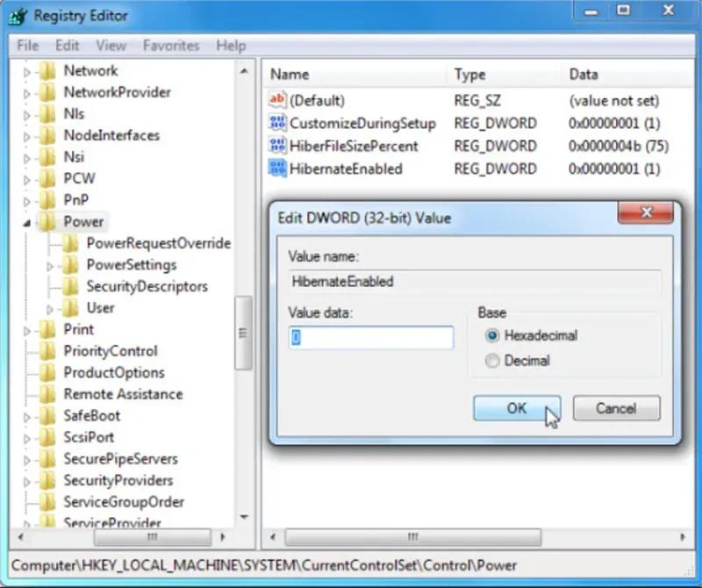702x588 pixels.
Task: Click the ab icon next to (Default)
Action: point(276,100)
